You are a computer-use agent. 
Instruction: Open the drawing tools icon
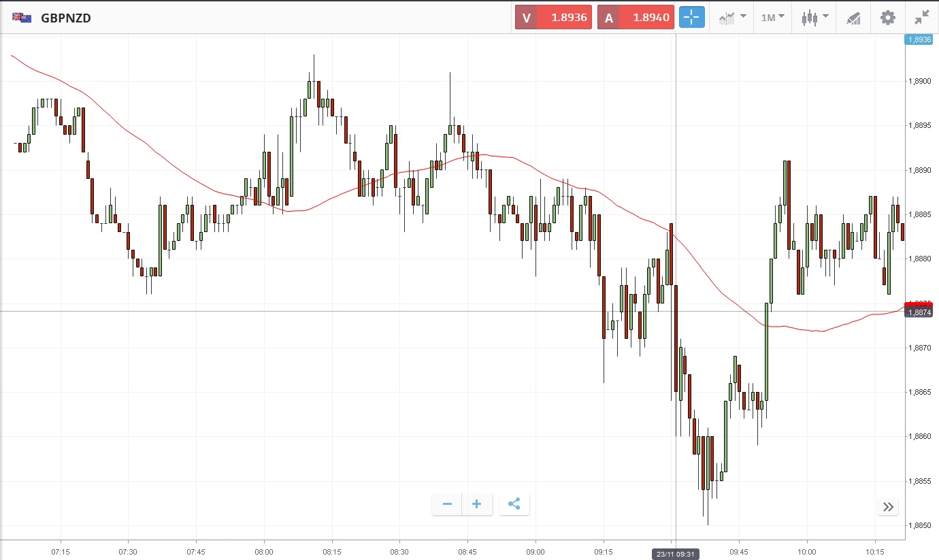[x=853, y=18]
